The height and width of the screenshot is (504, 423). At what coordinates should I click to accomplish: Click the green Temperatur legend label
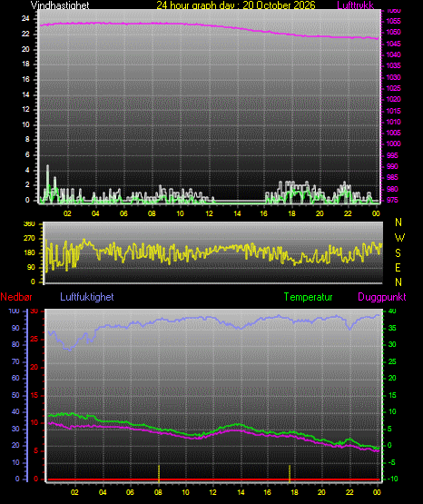click(308, 297)
